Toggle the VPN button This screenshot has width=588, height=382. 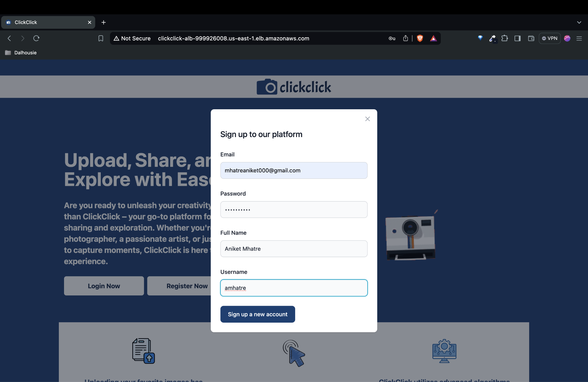tap(550, 38)
